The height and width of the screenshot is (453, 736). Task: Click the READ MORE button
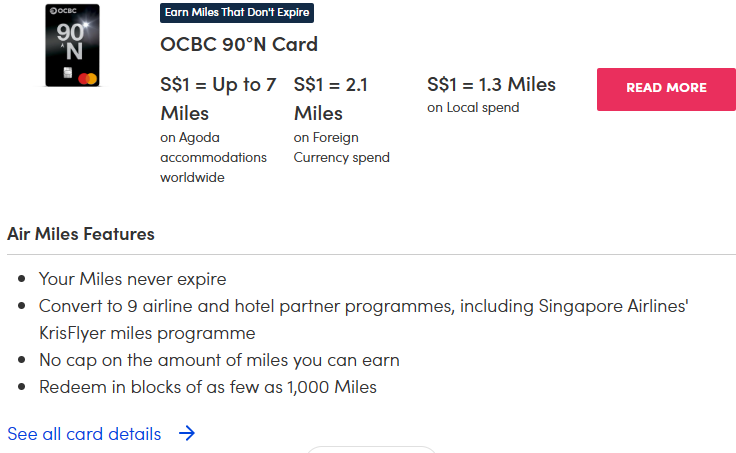coord(666,89)
